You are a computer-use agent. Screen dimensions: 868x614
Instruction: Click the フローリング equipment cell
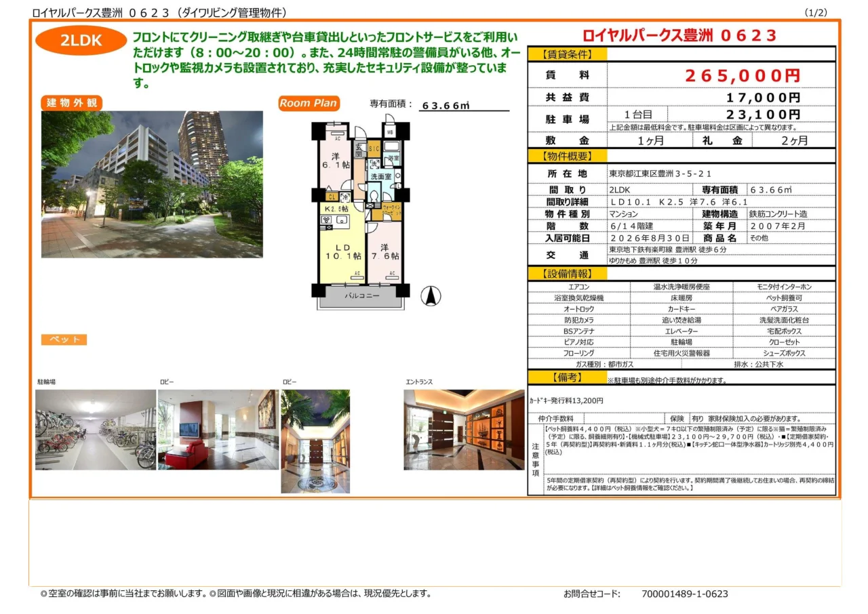coord(578,354)
